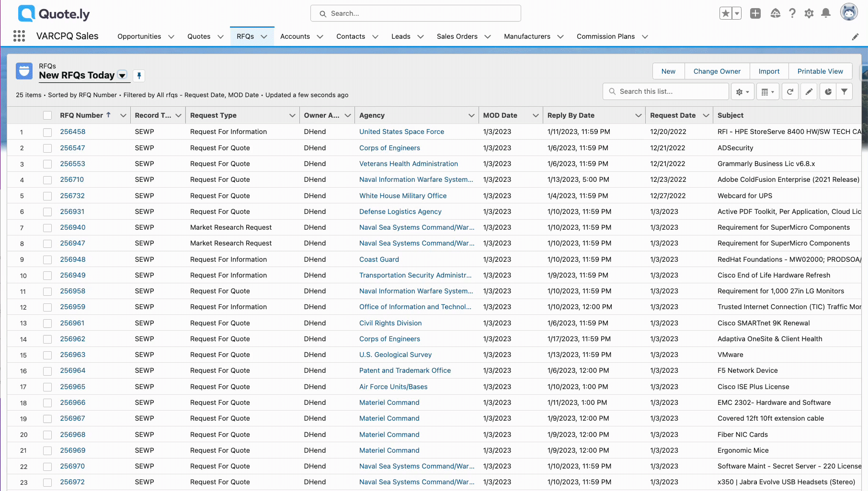The width and height of the screenshot is (868, 491).
Task: Open Favorites star icon
Action: click(x=726, y=13)
